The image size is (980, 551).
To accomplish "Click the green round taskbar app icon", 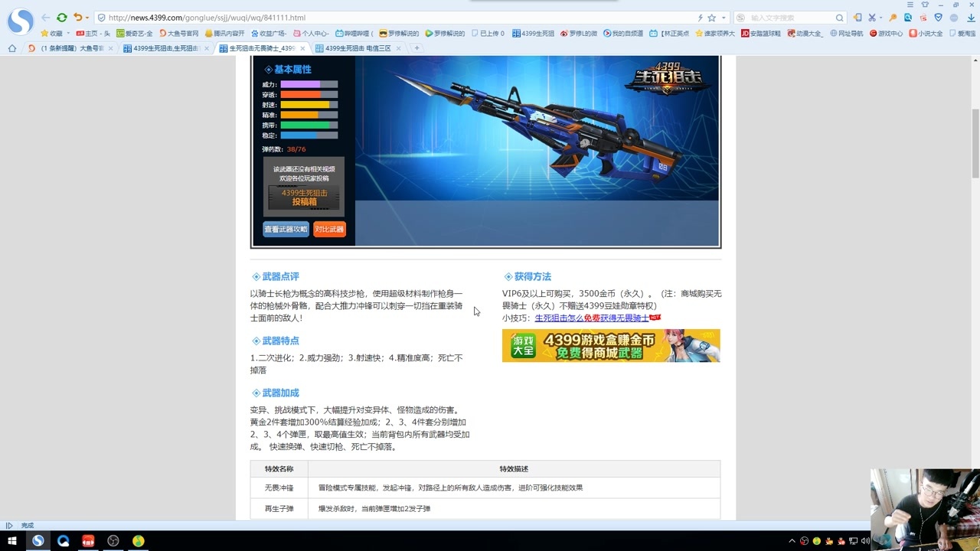I will 139,541.
